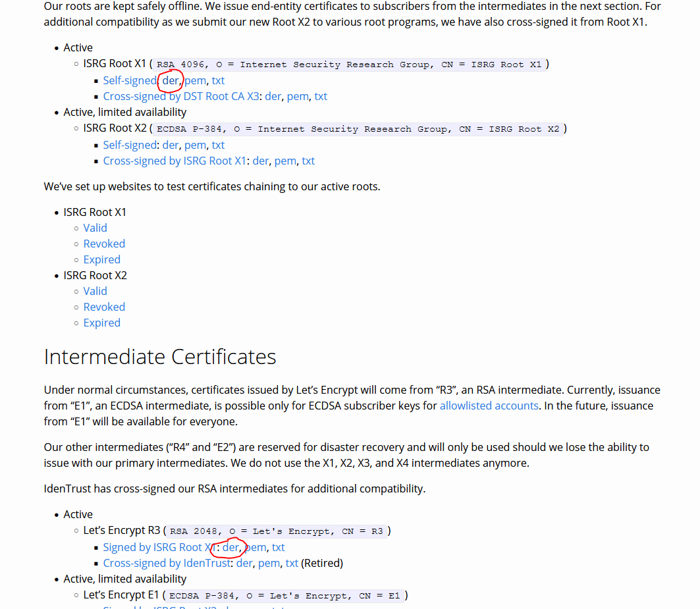Open the txt file for ISRG Root X1 Self-signed
The height and width of the screenshot is (609, 700).
pos(218,80)
